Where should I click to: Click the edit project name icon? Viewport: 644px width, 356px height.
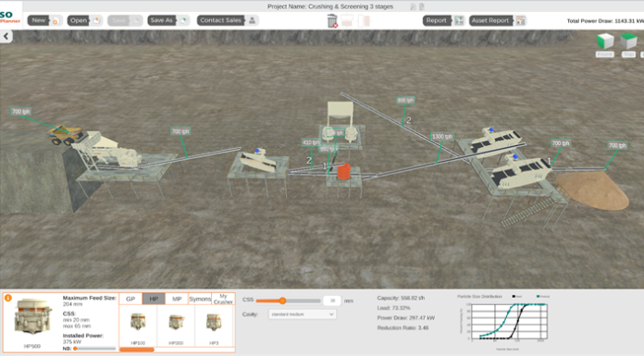pyautogui.click(x=413, y=6)
